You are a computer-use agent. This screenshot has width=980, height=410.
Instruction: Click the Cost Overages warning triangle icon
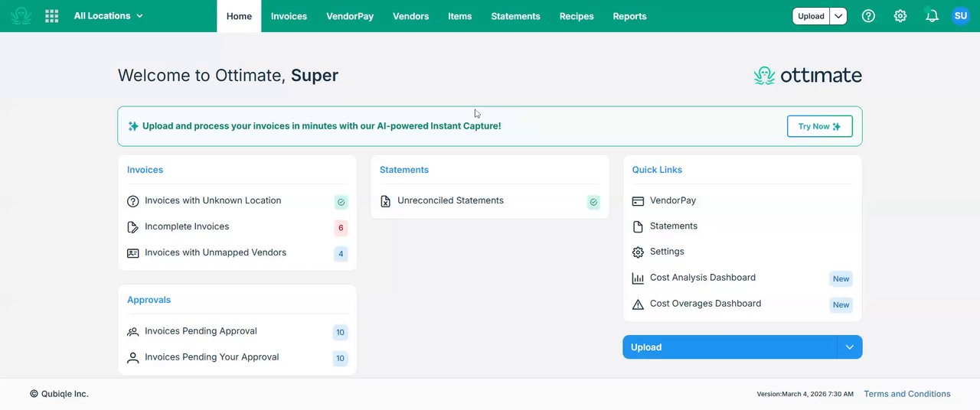coord(638,304)
